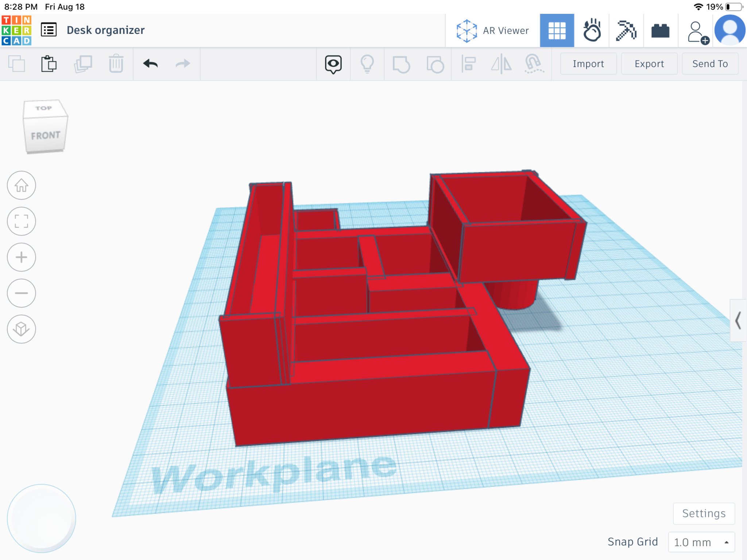This screenshot has height=560, width=747.
Task: Switch to the Blocks pickaxe mode
Action: click(x=626, y=31)
